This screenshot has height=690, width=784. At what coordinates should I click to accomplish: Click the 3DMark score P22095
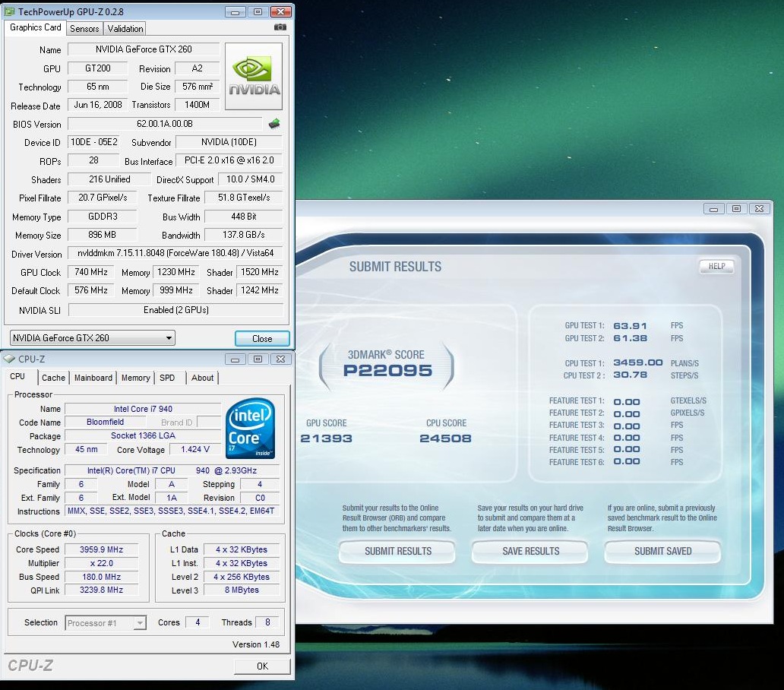[x=387, y=371]
